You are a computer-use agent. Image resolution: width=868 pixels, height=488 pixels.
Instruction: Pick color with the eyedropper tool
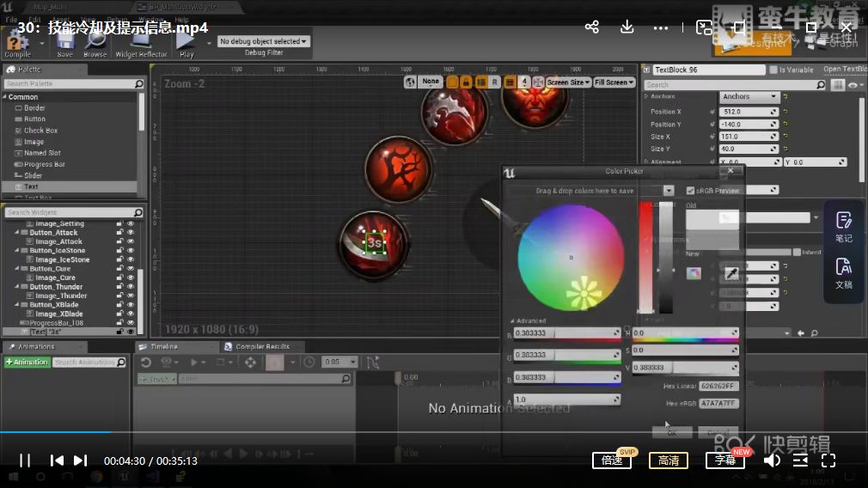coord(731,272)
